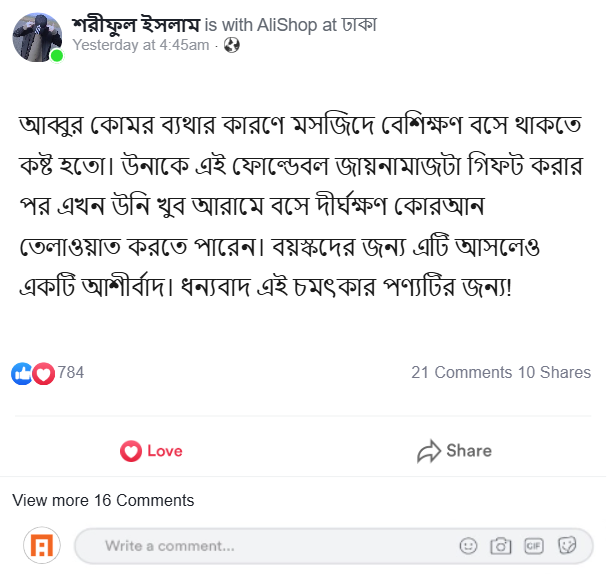View the 784 reactions list

(71, 373)
